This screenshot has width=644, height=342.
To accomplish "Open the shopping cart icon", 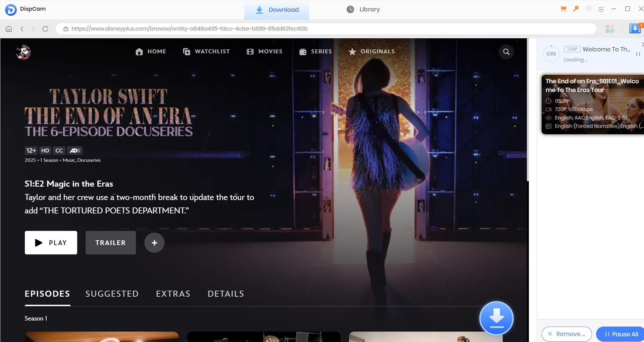I will click(563, 9).
